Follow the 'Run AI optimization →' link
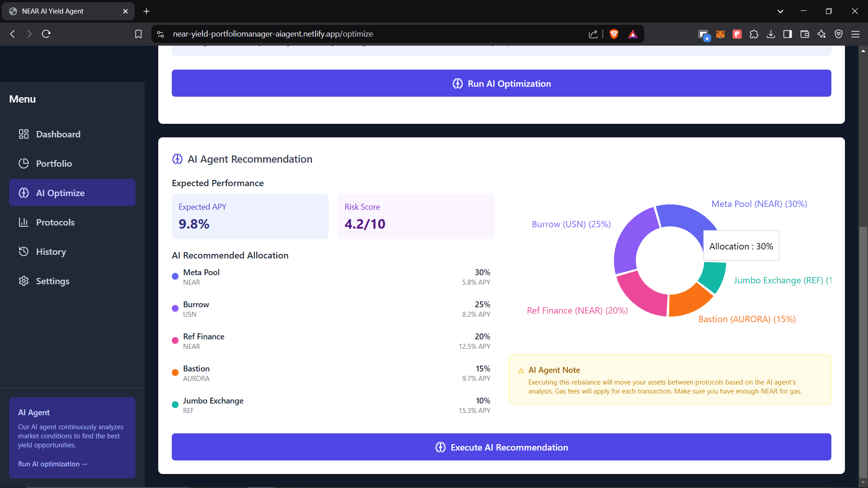This screenshot has height=488, width=868. coord(52,464)
